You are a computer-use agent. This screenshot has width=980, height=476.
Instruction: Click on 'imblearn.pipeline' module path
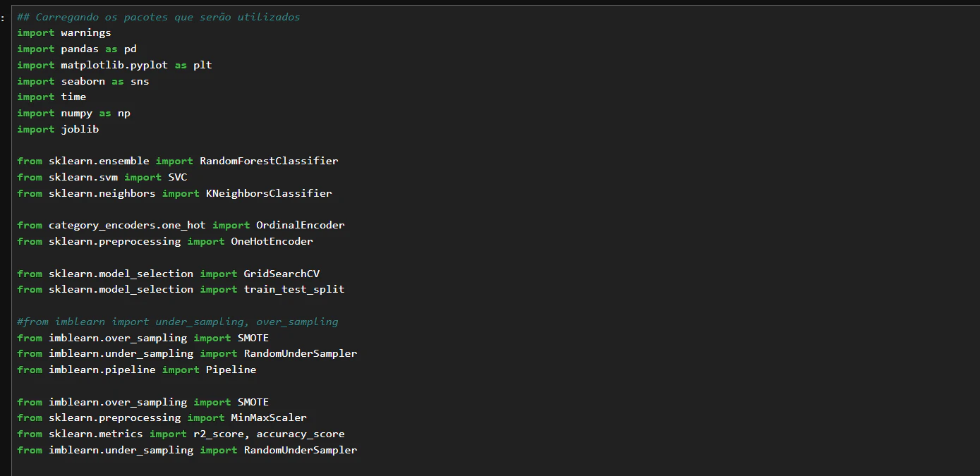102,370
